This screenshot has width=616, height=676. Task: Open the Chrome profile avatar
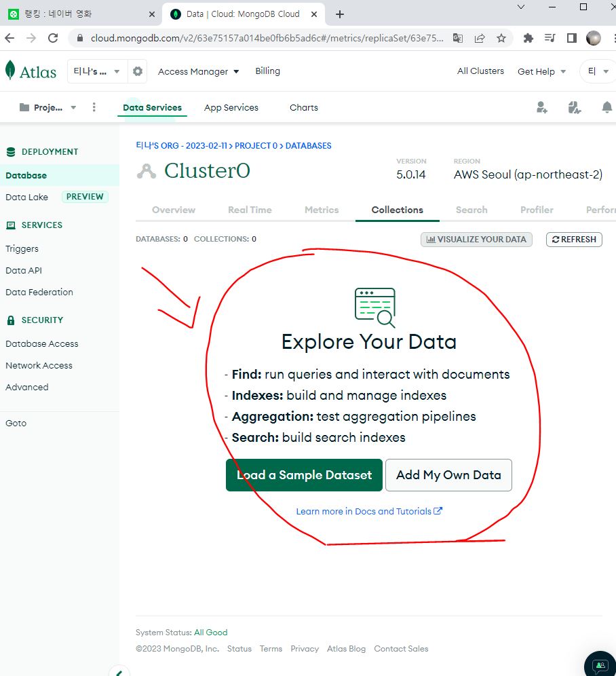point(594,39)
